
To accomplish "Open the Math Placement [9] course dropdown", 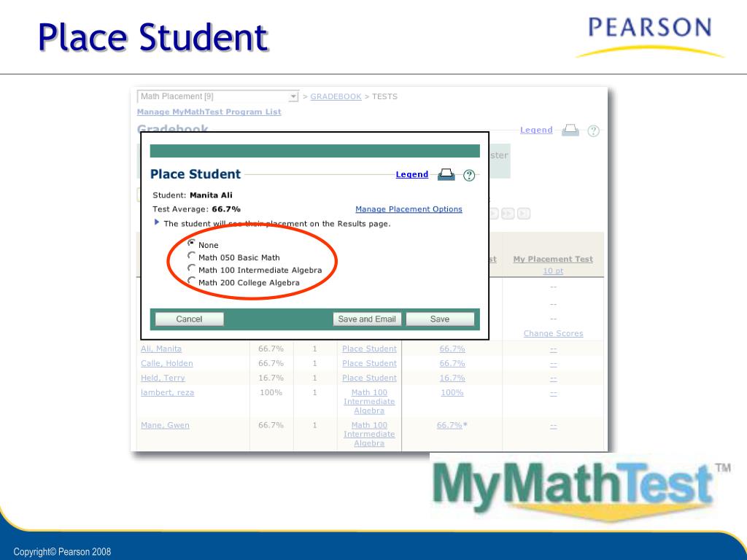I will pyautogui.click(x=217, y=97).
